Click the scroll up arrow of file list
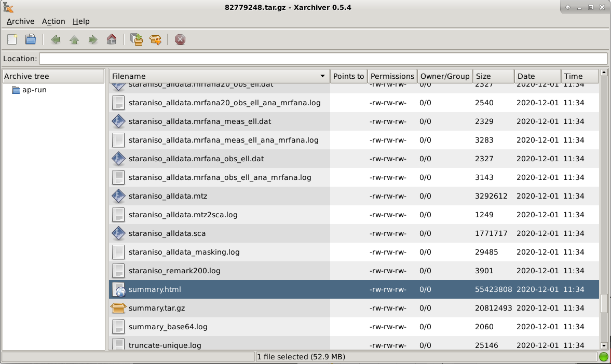The height and width of the screenshot is (364, 611). 604,74
